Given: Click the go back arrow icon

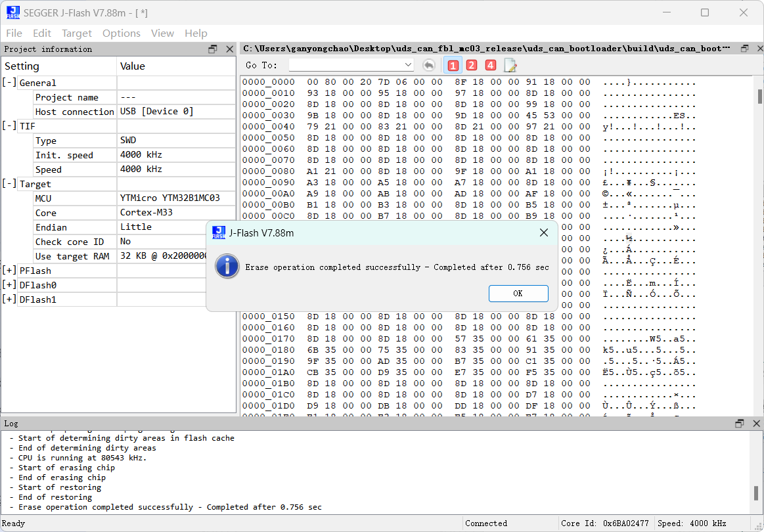Looking at the screenshot, I should 429,65.
